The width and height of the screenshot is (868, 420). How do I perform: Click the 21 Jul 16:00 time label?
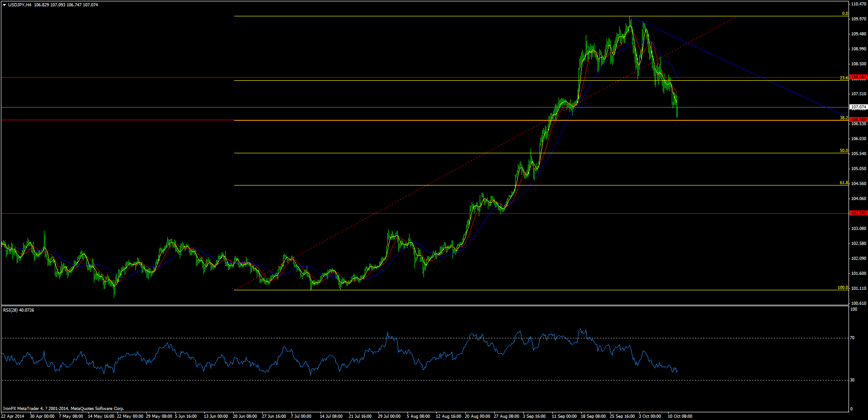click(x=360, y=416)
